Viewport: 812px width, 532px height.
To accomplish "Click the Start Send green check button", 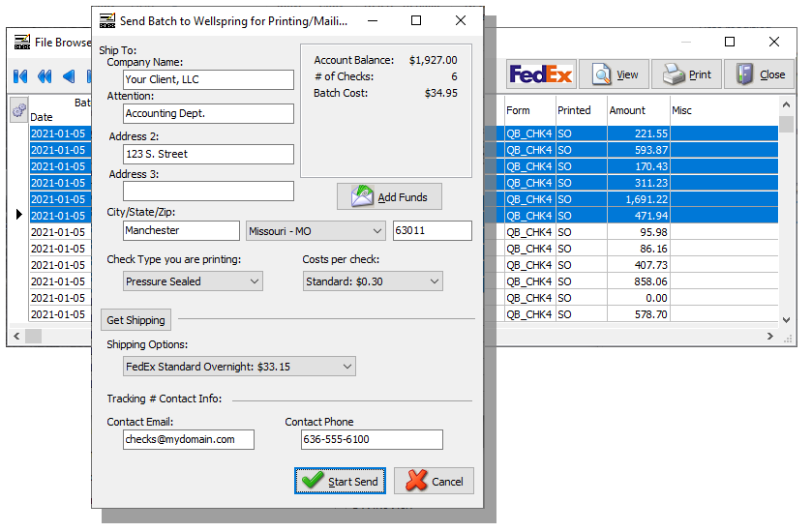I will [340, 482].
